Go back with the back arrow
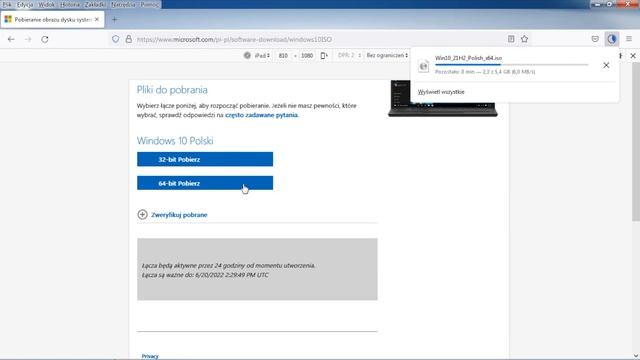Viewport: 640px width, 360px height. click(x=11, y=39)
